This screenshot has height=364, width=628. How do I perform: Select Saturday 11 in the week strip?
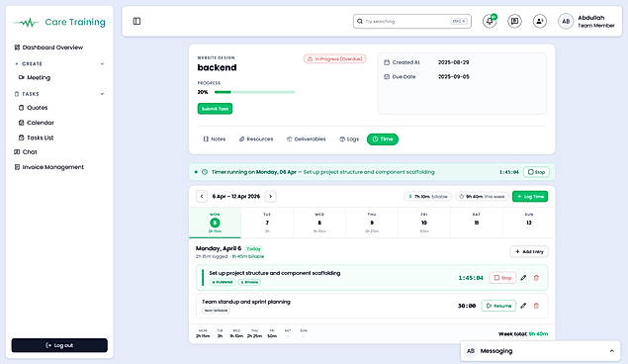coord(477,223)
